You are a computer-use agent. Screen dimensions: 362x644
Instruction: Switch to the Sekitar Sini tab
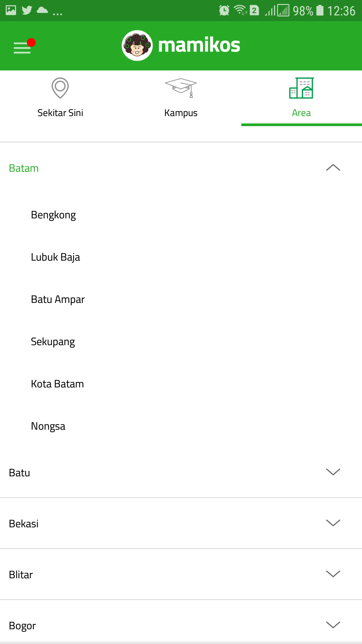[60, 113]
